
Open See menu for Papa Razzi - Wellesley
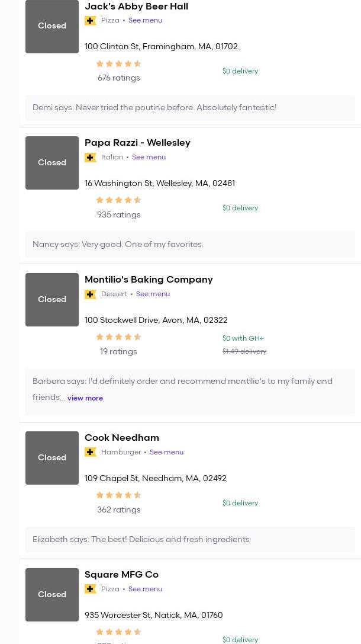tap(149, 157)
